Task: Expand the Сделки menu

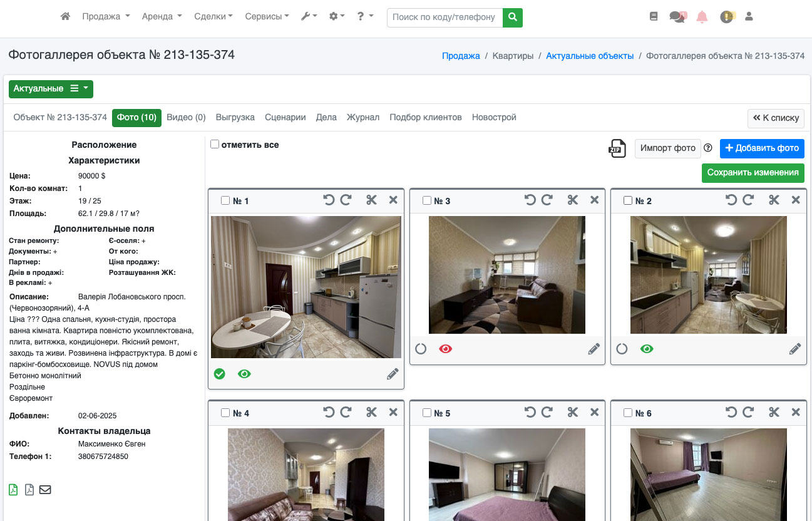Action: [x=213, y=17]
